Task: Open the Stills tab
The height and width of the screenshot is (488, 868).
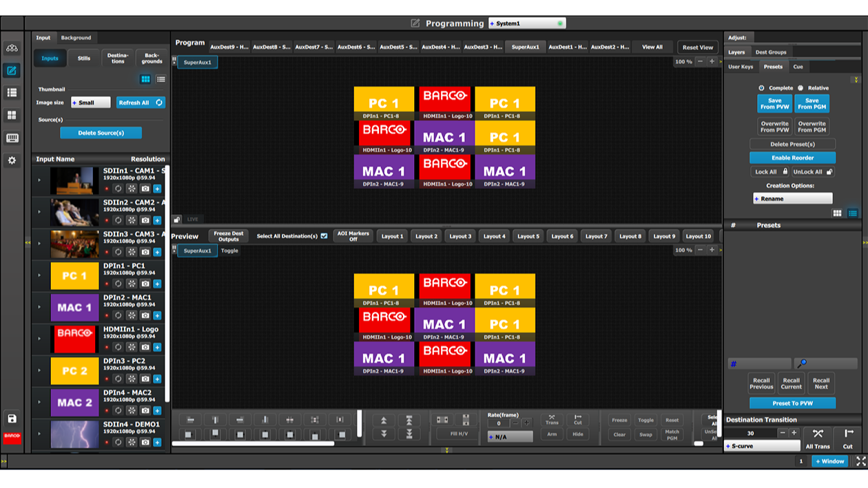Action: (84, 59)
